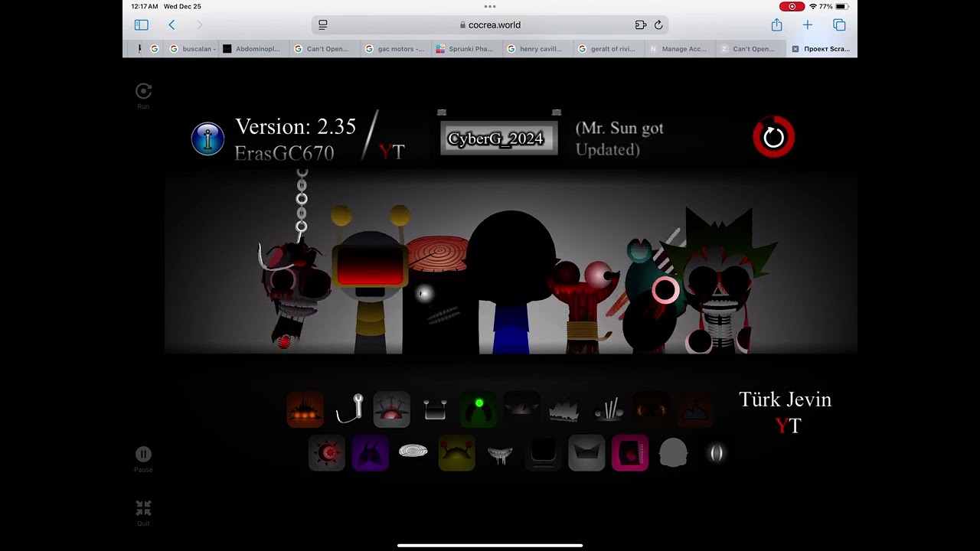Screen dimensions: 980x551
Task: Select the white slit eye icon
Action: [716, 454]
